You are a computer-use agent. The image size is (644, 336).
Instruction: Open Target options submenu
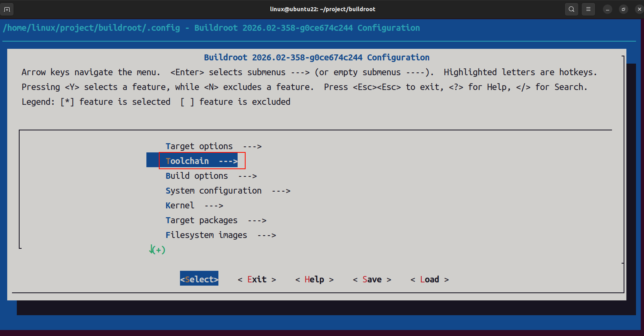click(x=214, y=146)
